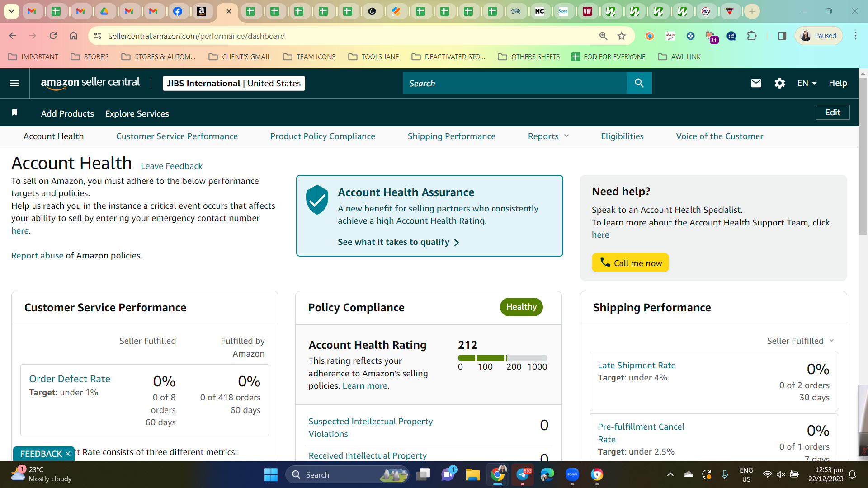
Task: Click See what it takes to qualify
Action: [398, 242]
